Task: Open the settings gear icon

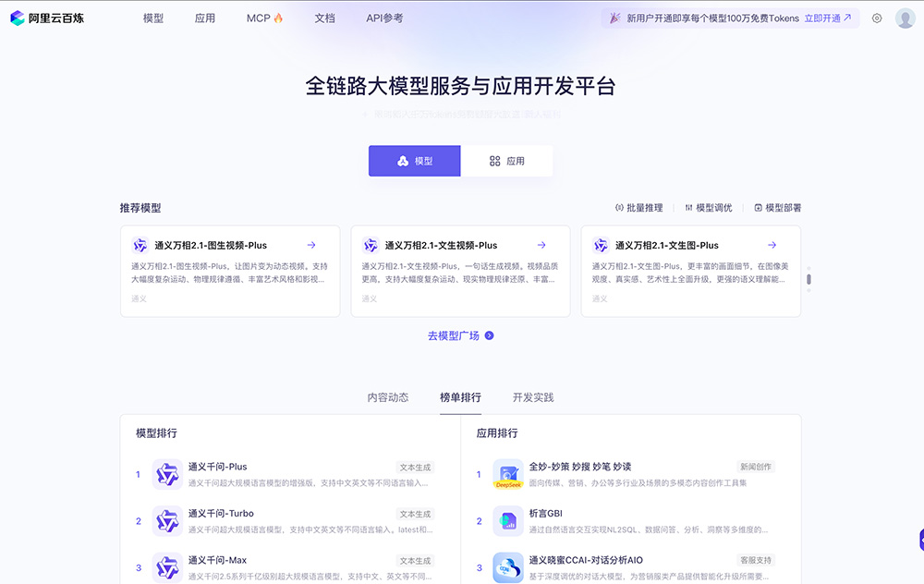Action: pyautogui.click(x=877, y=18)
